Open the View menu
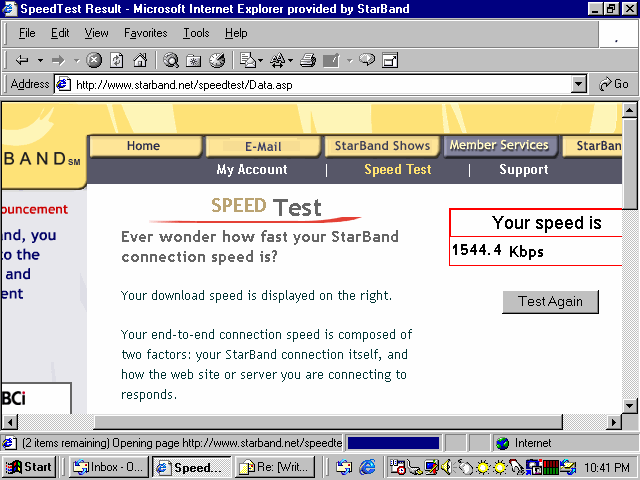Image resolution: width=640 pixels, height=480 pixels. tap(96, 33)
